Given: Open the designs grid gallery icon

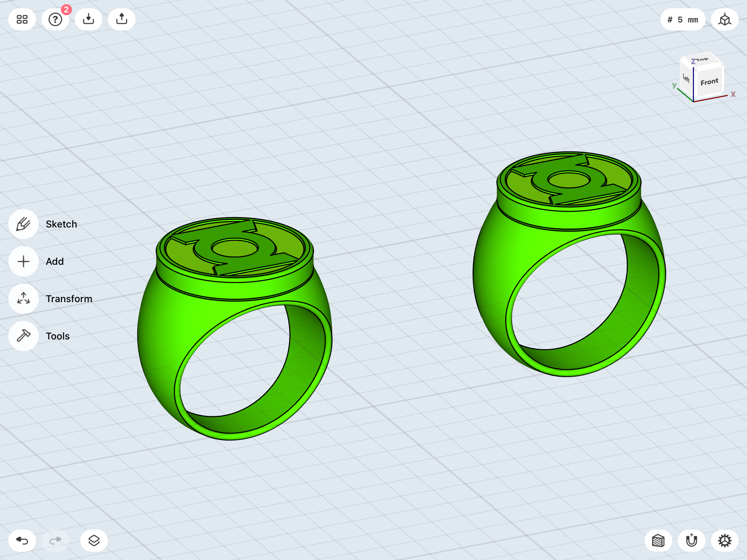Looking at the screenshot, I should point(22,19).
